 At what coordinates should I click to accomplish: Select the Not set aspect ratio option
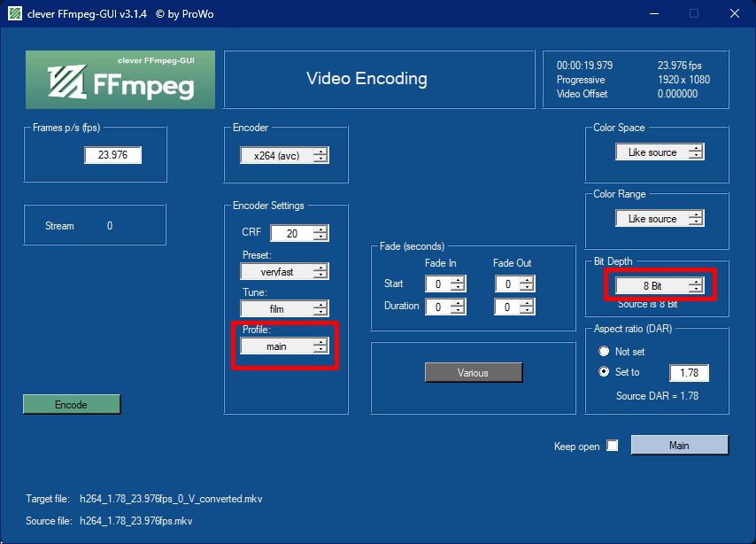point(604,352)
